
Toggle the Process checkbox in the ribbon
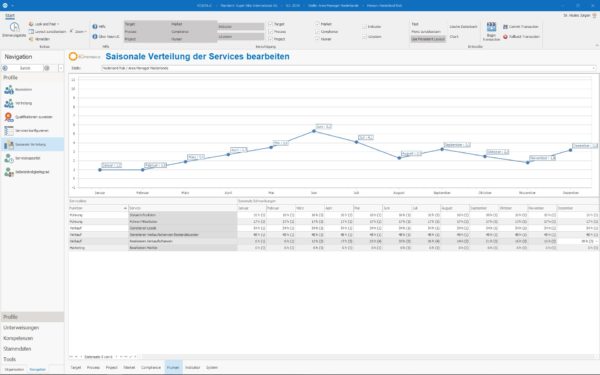[x=271, y=32]
